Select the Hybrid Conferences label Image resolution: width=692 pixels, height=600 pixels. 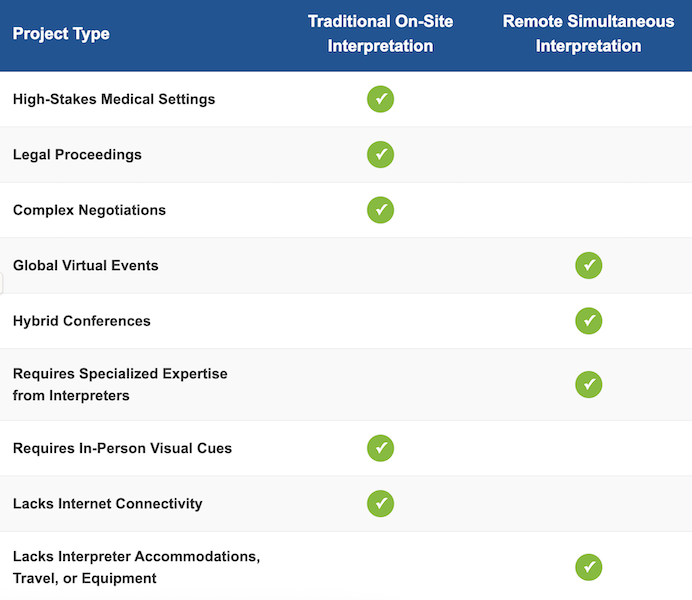click(x=82, y=321)
